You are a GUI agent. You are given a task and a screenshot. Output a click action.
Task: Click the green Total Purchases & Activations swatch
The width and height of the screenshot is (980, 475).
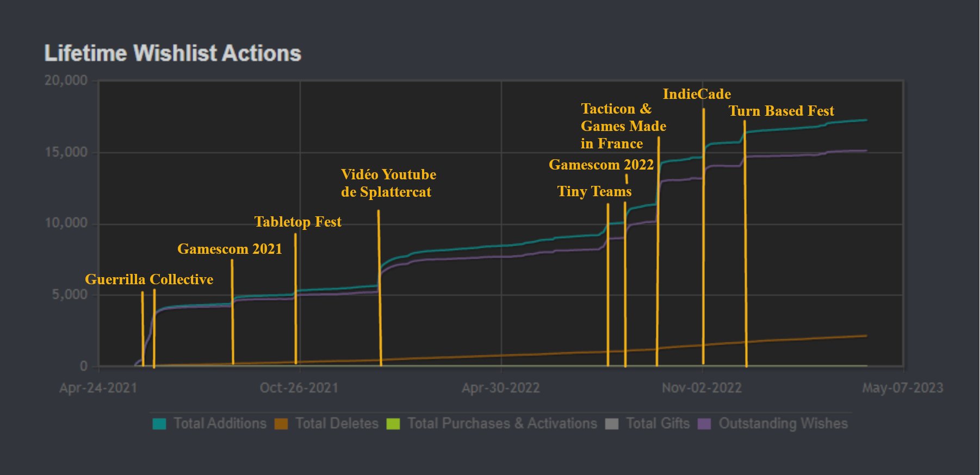coord(393,424)
